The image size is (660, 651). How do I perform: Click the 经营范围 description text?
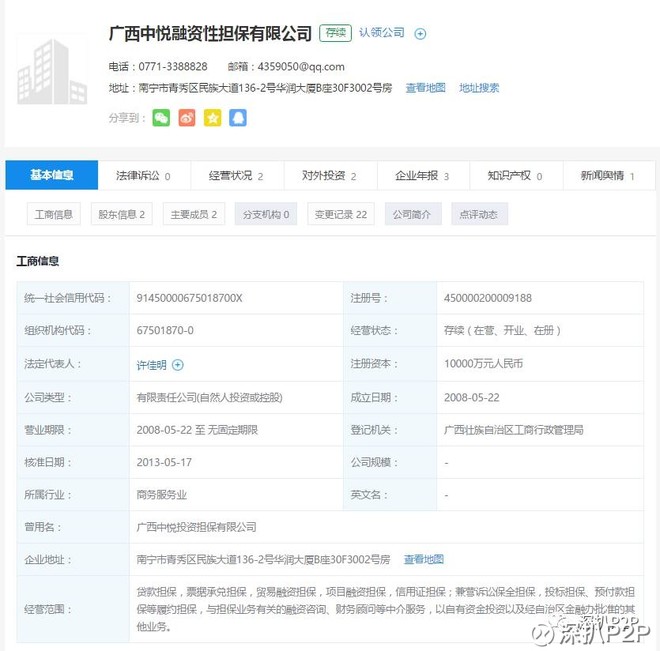pos(386,609)
